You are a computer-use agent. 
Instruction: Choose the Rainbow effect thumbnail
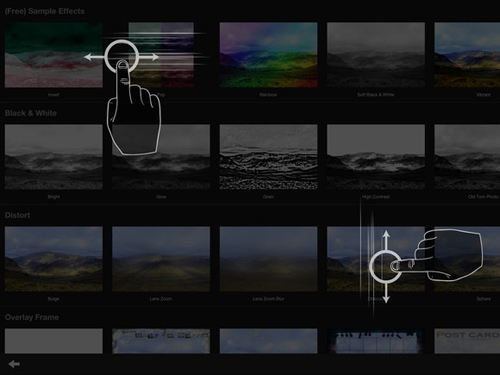pyautogui.click(x=268, y=55)
